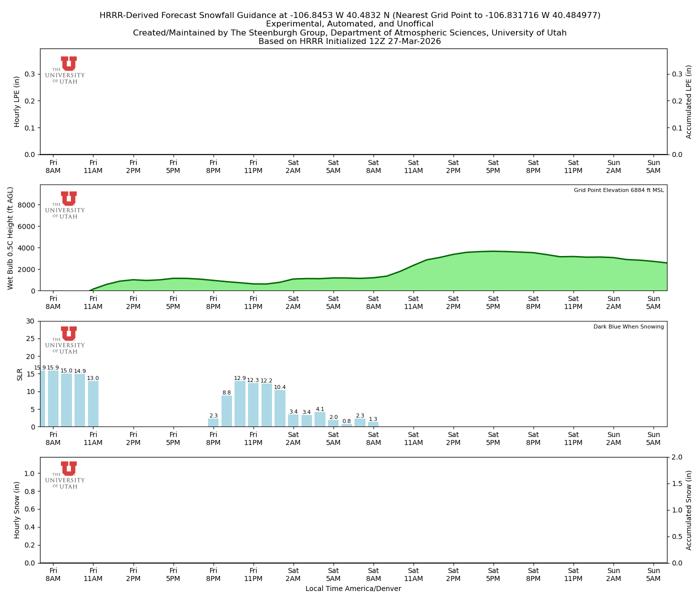This screenshot has height=600, width=700.
Task: Select the SLR bar labeled 4.1
Action: pos(320,419)
